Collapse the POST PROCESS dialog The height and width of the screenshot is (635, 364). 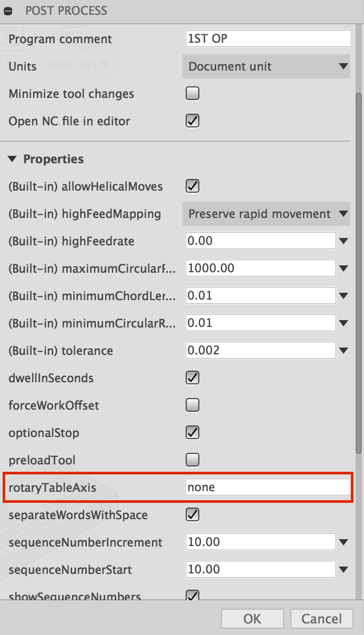pos(8,10)
